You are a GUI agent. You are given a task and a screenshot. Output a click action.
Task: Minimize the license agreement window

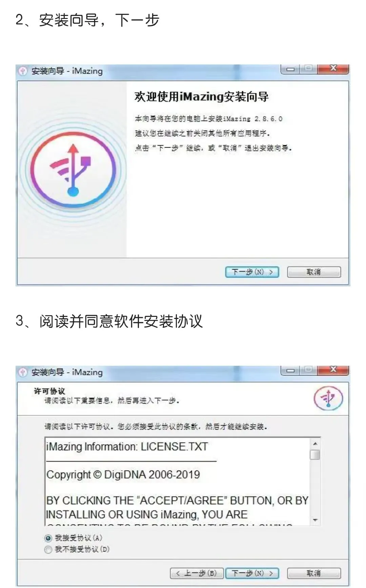[290, 370]
